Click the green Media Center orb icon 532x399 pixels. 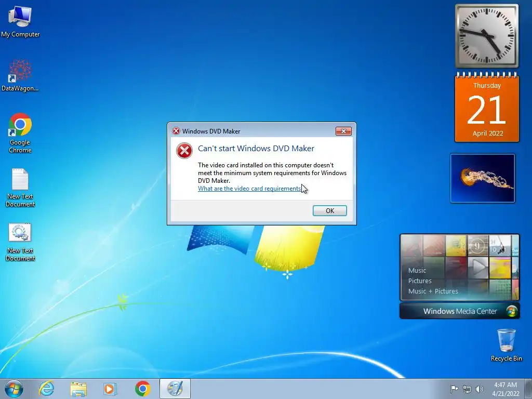click(511, 311)
